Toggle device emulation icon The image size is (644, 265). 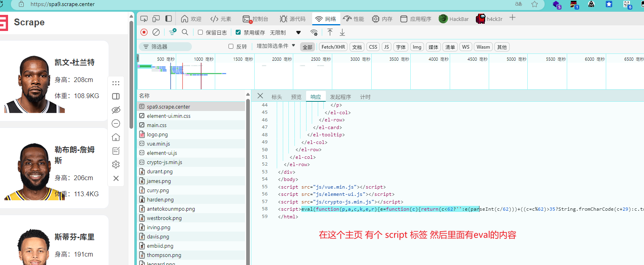156,19
